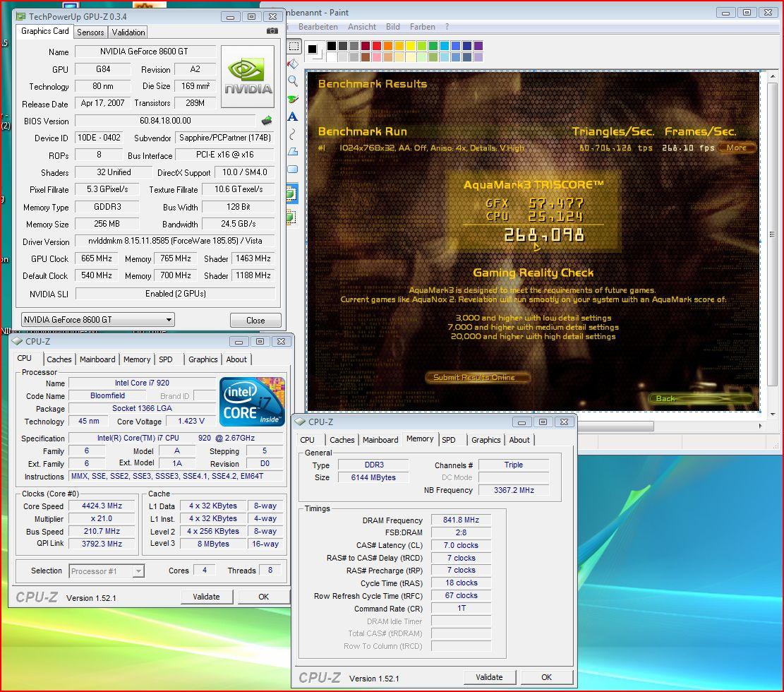Select the rectangular selection tool in Paint
784x692 pixels.
point(294,47)
